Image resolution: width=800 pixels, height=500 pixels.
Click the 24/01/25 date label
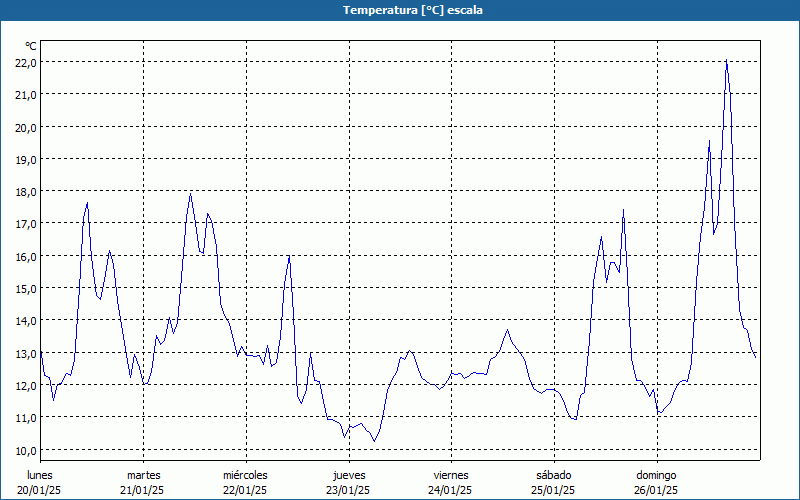coord(451,490)
